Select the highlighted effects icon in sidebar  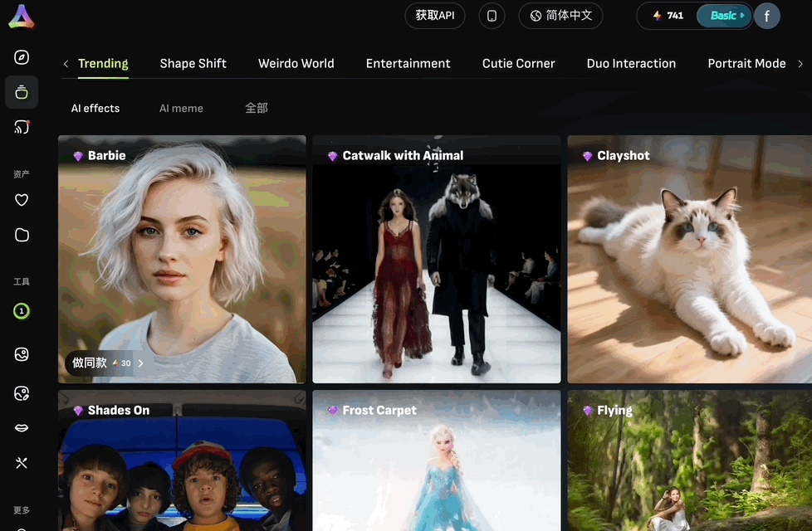[22, 92]
